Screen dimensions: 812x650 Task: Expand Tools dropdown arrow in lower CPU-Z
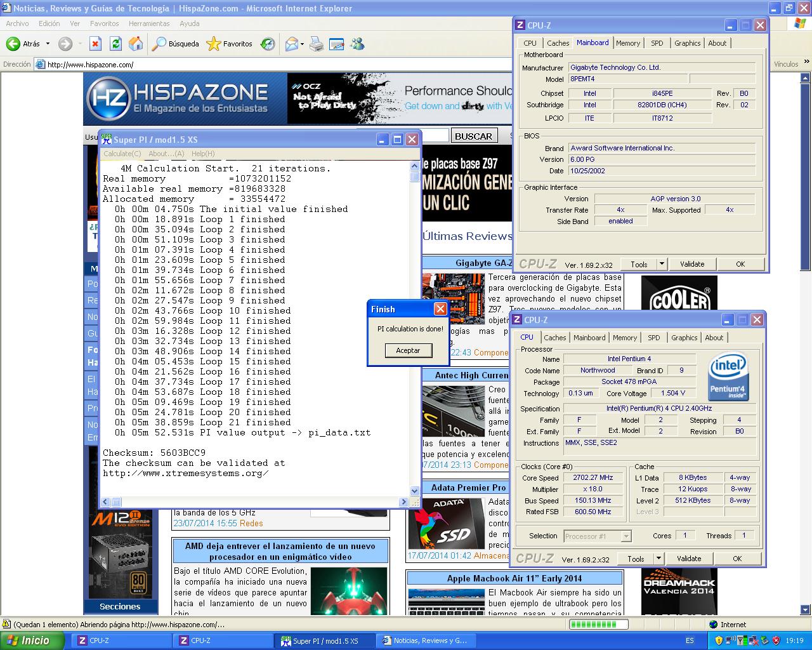pos(658,559)
